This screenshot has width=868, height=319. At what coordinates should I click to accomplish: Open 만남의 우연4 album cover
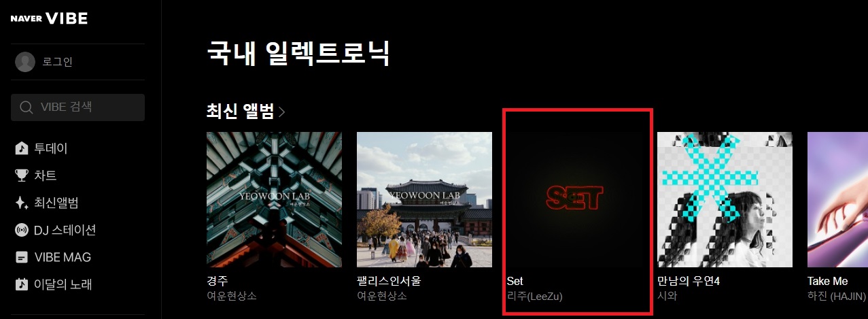click(x=725, y=199)
